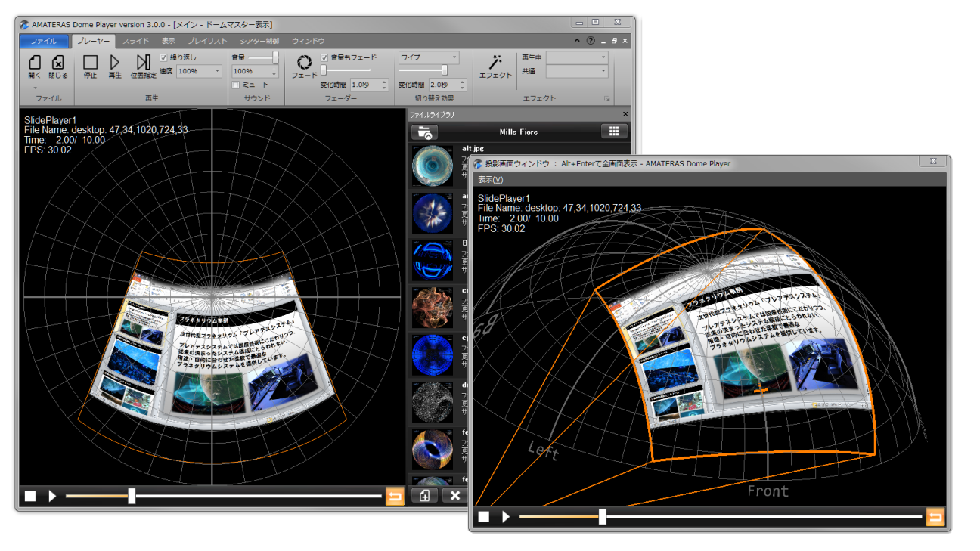Click the 位置指定 (Seek position) icon
Screen dimensions: 980x551
tap(143, 62)
